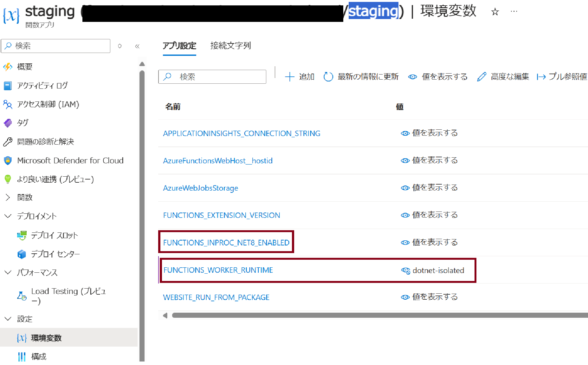Collapse the パフォーマンス section

coord(8,272)
